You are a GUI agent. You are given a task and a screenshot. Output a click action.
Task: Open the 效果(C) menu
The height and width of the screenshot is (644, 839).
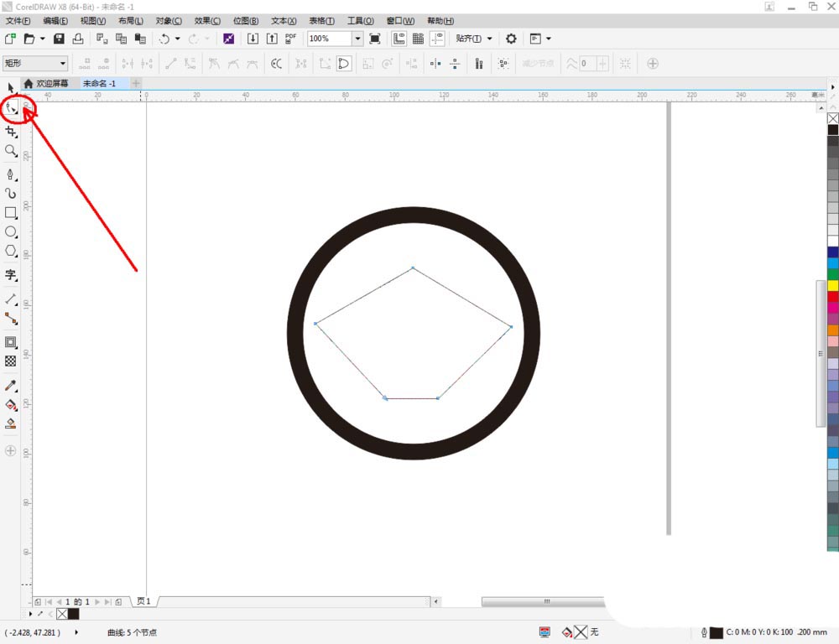tap(207, 21)
